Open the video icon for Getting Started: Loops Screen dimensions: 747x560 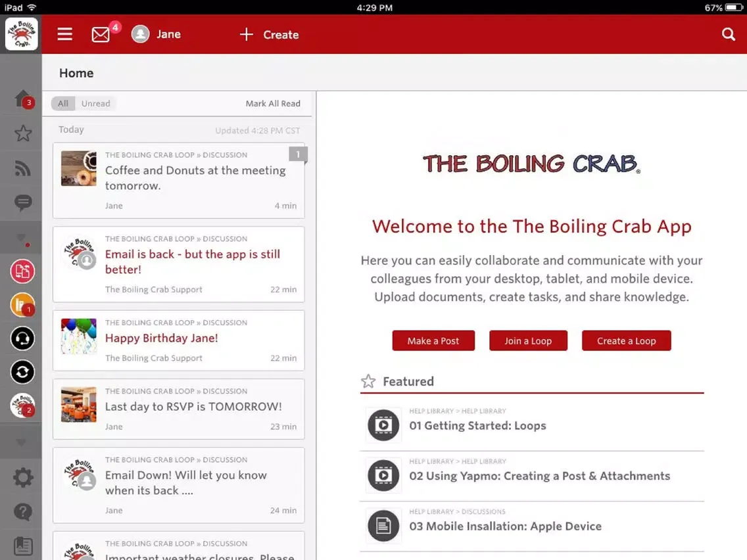[383, 425]
